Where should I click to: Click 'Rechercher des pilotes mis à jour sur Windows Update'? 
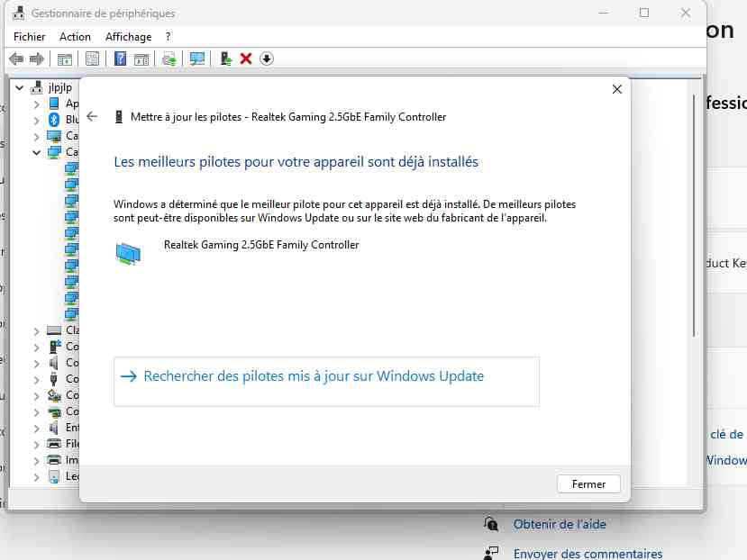[x=326, y=382]
